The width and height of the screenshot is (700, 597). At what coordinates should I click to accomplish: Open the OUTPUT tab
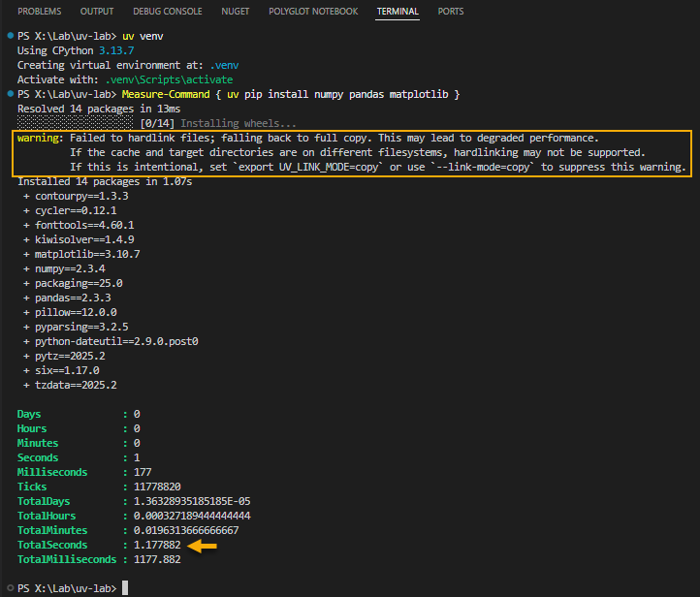pyautogui.click(x=97, y=12)
